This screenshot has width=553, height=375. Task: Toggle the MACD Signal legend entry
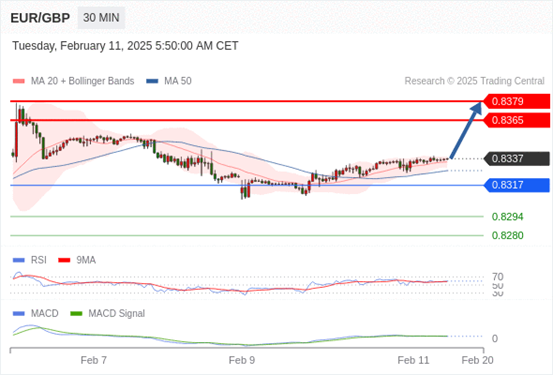pos(108,313)
